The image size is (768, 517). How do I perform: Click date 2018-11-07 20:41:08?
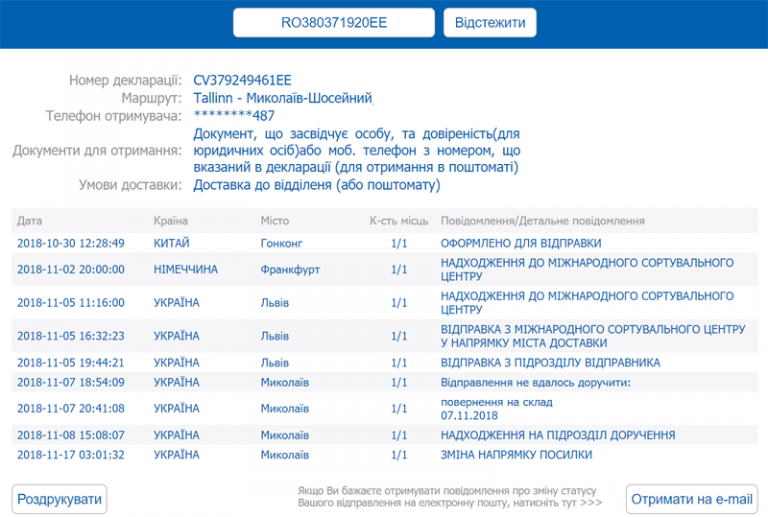click(71, 408)
